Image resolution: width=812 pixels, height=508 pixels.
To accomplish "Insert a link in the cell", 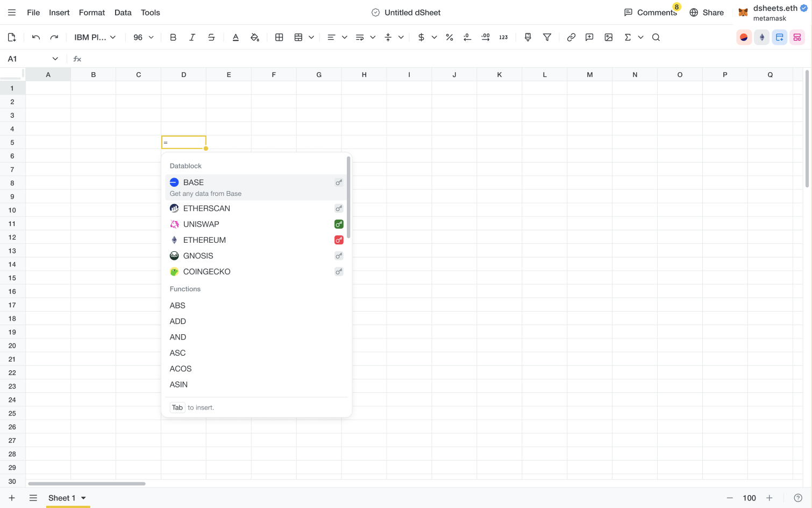I will pyautogui.click(x=572, y=37).
